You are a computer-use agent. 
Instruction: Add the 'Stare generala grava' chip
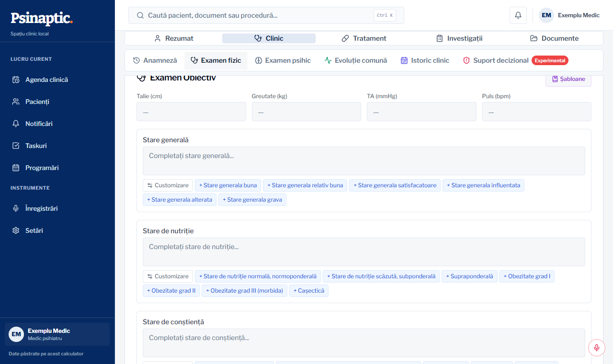pyautogui.click(x=252, y=200)
